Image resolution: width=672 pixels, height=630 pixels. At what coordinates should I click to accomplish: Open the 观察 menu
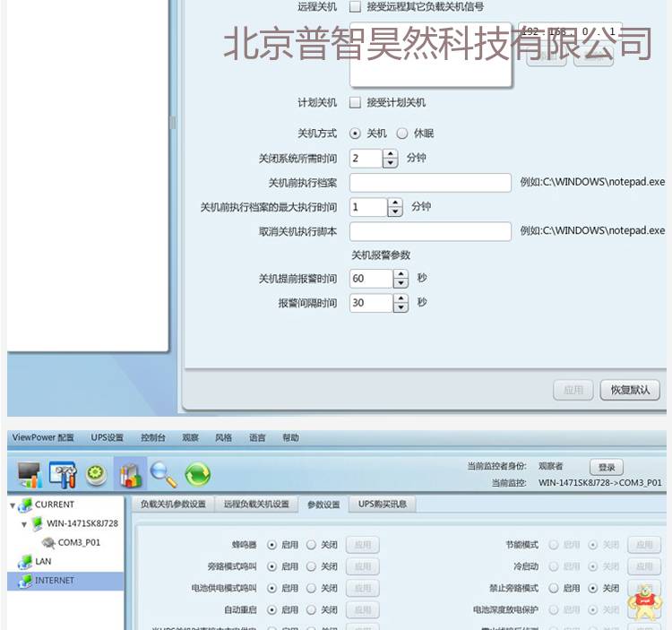tap(190, 437)
